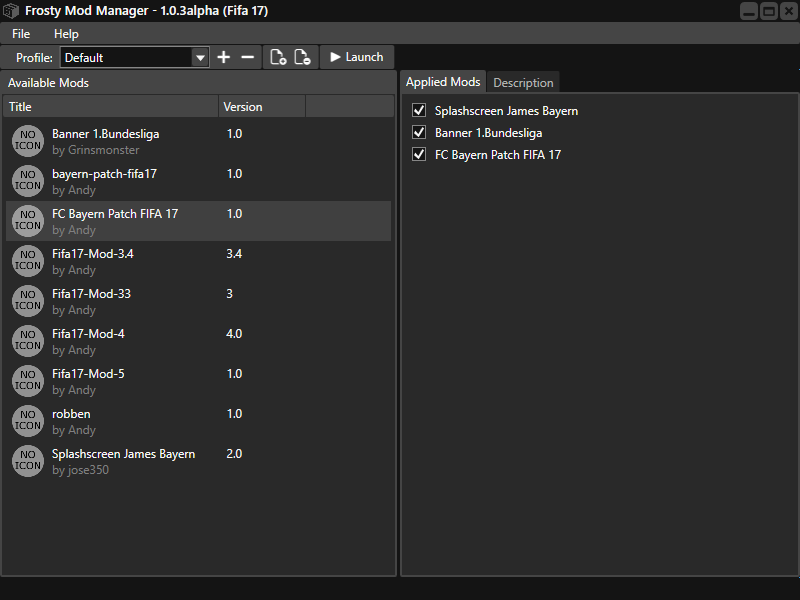Maximize the Frosty Mod Manager window

tap(768, 11)
